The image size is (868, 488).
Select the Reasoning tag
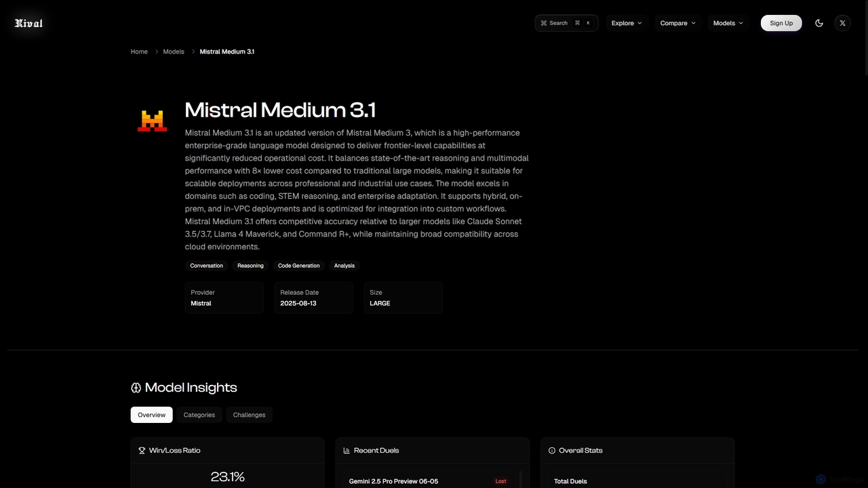(250, 266)
